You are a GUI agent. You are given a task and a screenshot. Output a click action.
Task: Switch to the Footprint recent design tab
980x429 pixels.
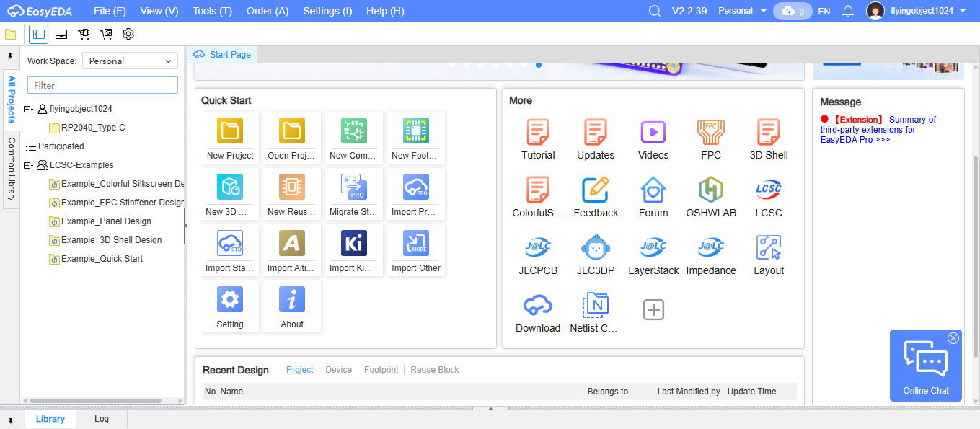coord(381,370)
